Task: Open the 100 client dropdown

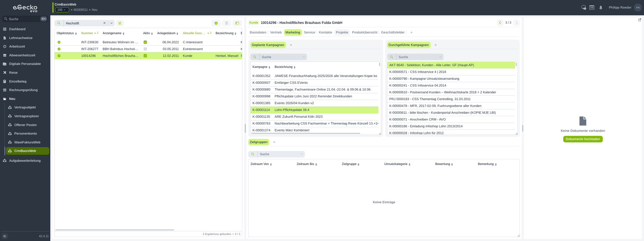Action: click(62, 10)
